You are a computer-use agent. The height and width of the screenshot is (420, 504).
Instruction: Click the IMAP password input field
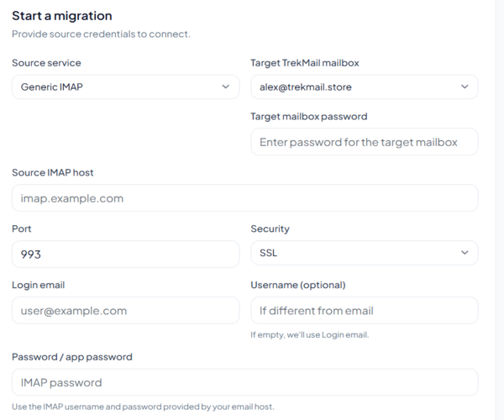click(x=244, y=382)
